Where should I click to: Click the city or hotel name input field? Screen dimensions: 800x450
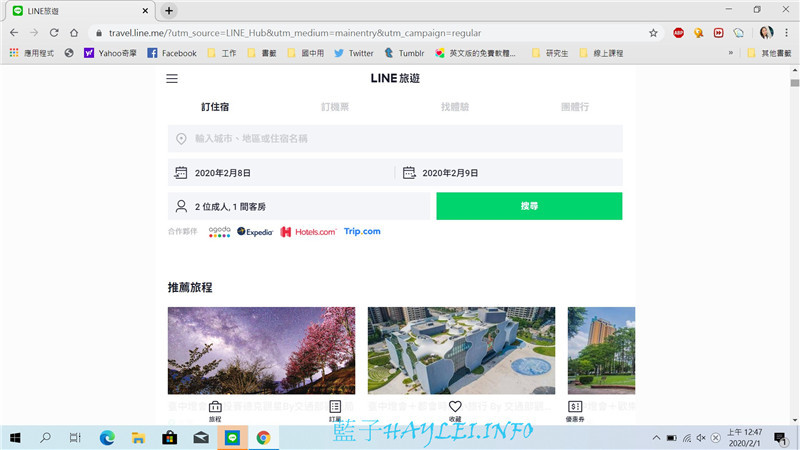point(395,138)
